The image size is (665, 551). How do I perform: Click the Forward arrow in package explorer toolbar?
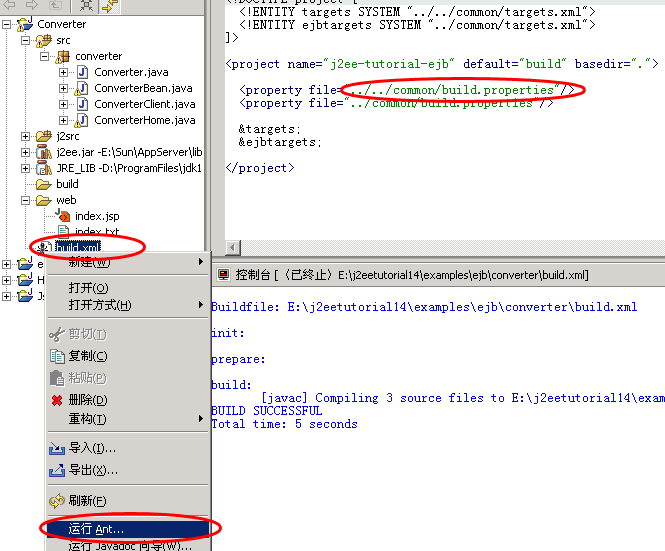click(32, 4)
